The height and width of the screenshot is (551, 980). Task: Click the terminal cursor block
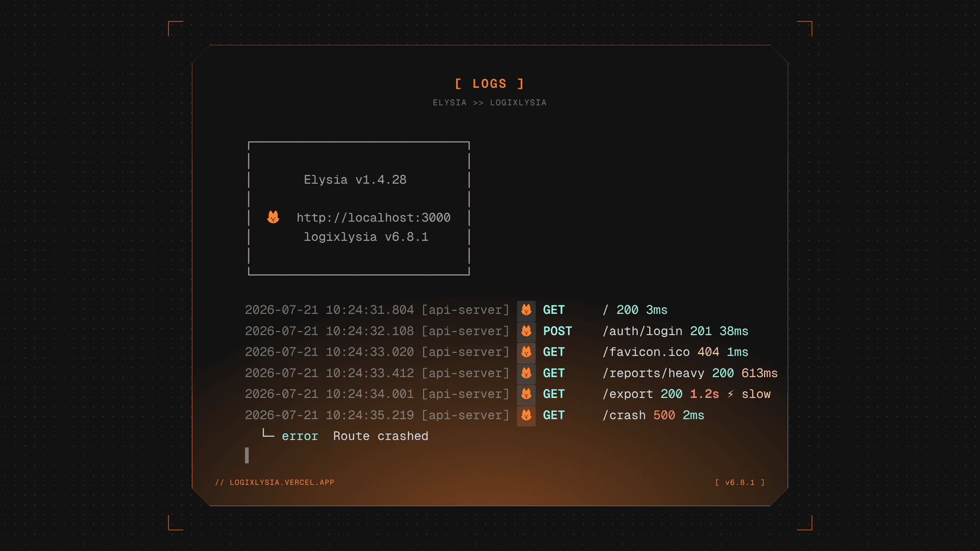pyautogui.click(x=247, y=455)
